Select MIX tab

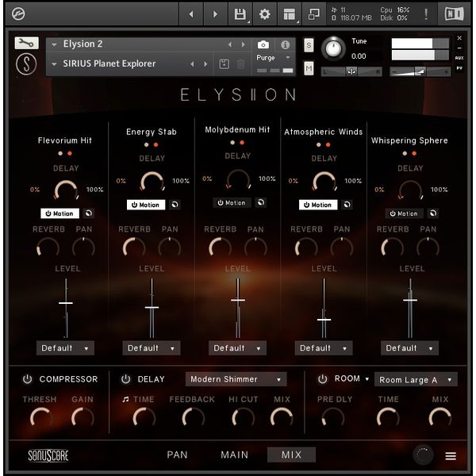[x=291, y=455]
